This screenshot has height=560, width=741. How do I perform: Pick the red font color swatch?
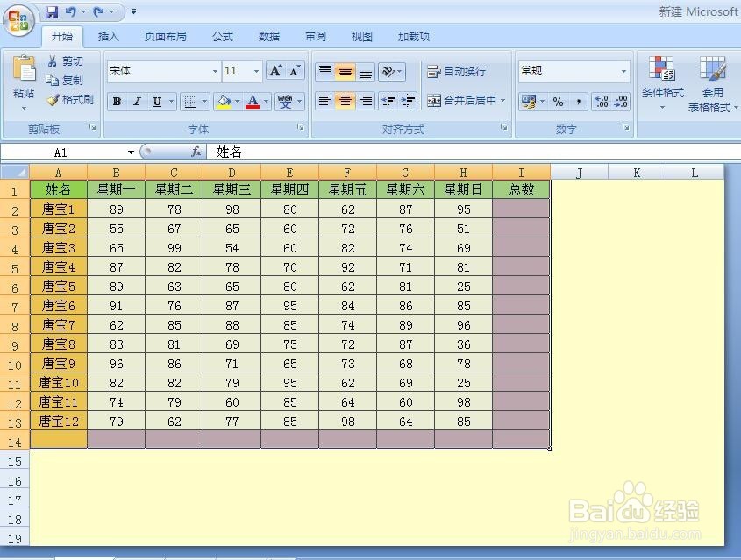pos(253,105)
